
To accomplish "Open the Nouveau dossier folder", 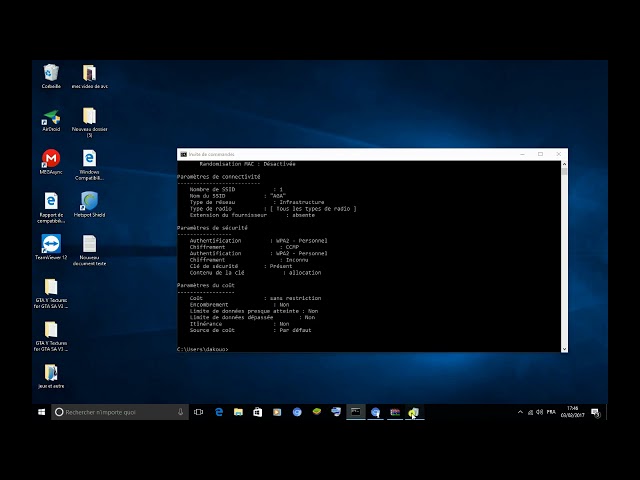I will click(x=89, y=116).
